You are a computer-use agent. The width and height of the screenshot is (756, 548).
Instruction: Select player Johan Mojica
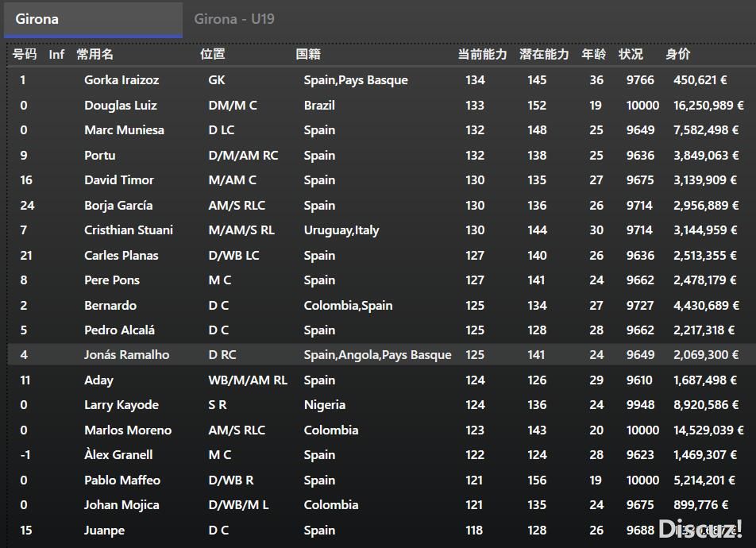(x=122, y=505)
